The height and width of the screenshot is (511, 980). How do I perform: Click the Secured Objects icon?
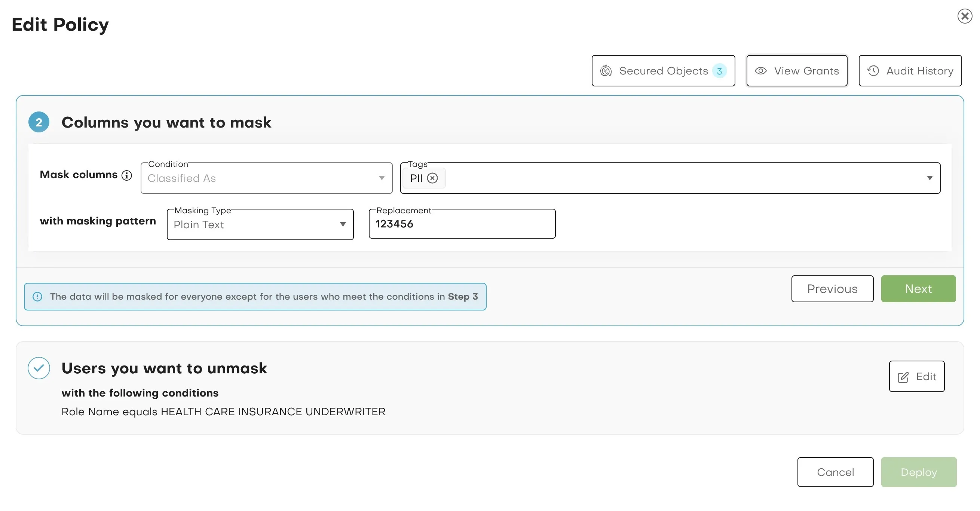[606, 70]
